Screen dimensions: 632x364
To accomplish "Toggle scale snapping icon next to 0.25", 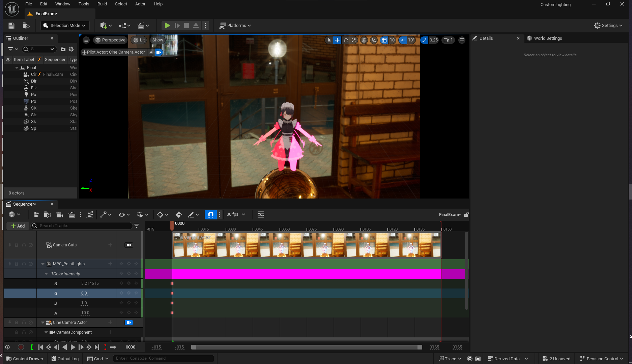I will [x=425, y=40].
